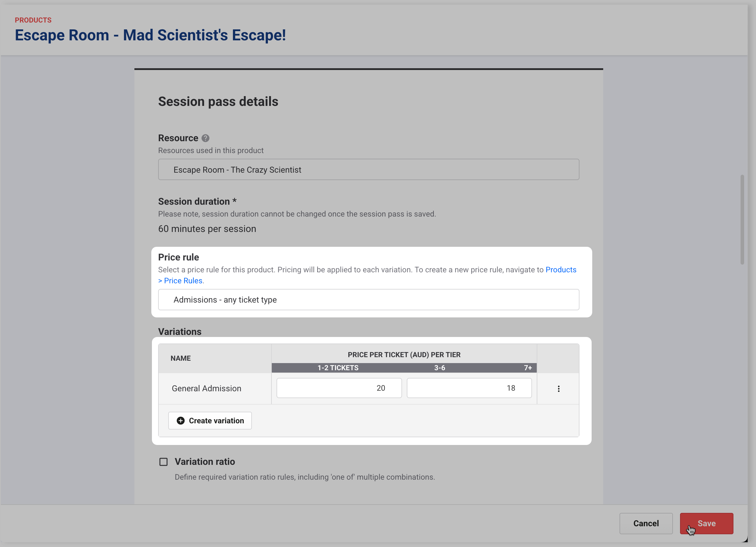Select the General Admission variation name
The width and height of the screenshot is (756, 547).
206,389
